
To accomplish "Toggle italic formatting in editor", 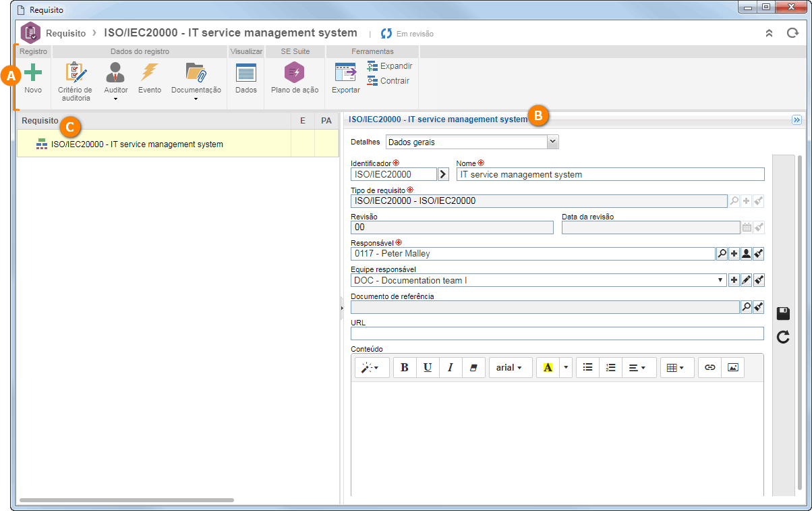I will point(450,367).
